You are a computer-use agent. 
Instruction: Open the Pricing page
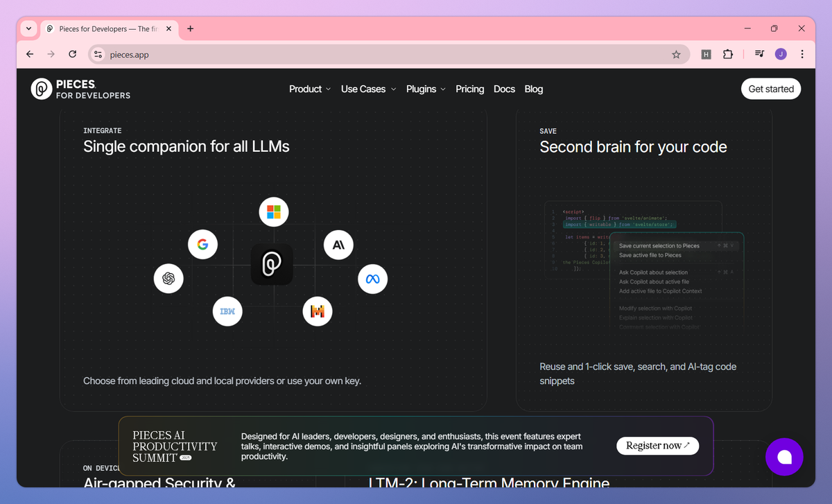(469, 89)
